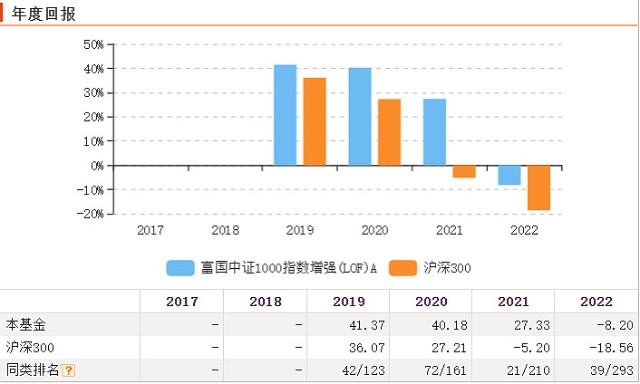The height and width of the screenshot is (384, 640).
Task: Select the 2020 blue fund bar
Action: click(360, 117)
